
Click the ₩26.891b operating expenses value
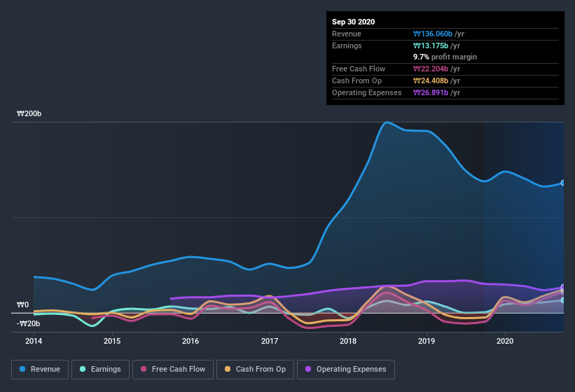pyautogui.click(x=431, y=92)
